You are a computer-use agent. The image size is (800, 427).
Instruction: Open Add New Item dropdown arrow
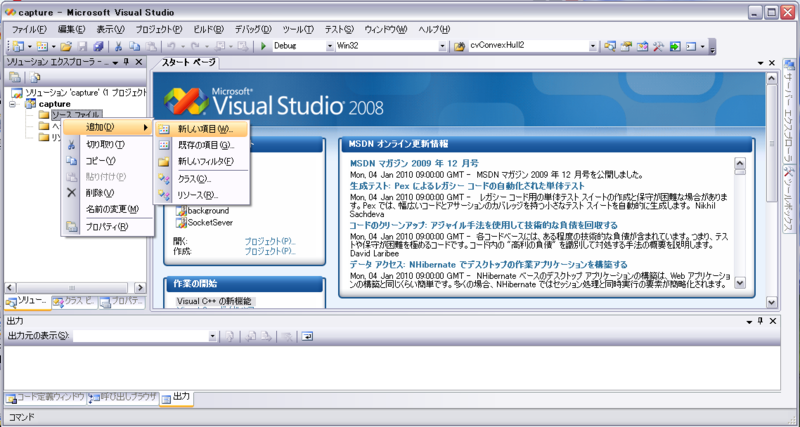point(54,46)
